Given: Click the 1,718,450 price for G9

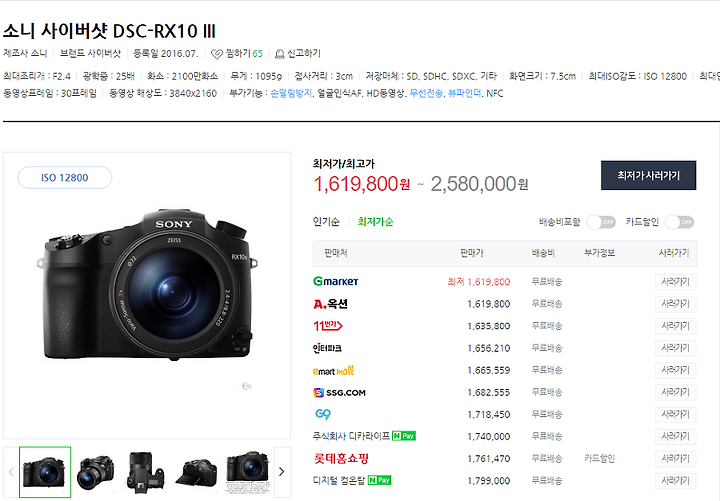Looking at the screenshot, I should (x=489, y=414).
